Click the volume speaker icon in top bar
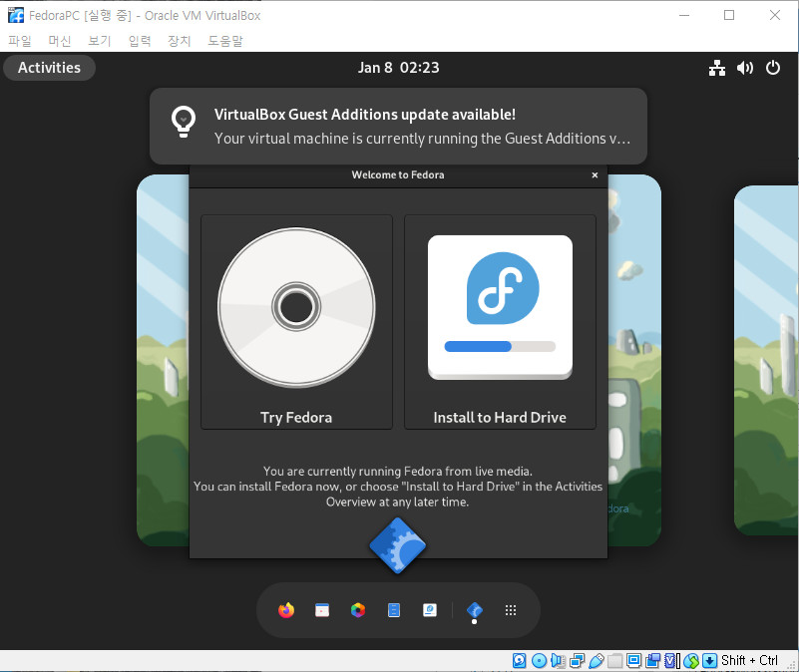The image size is (799, 672). [744, 68]
